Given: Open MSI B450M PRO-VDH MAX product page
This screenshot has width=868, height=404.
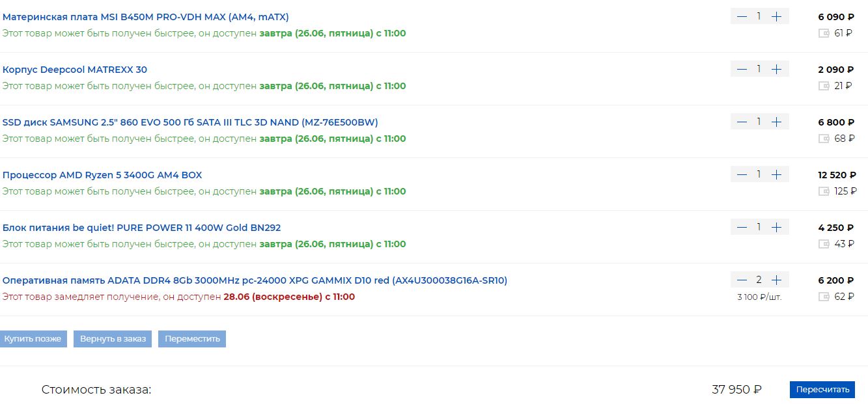Looking at the screenshot, I should pyautogui.click(x=146, y=17).
